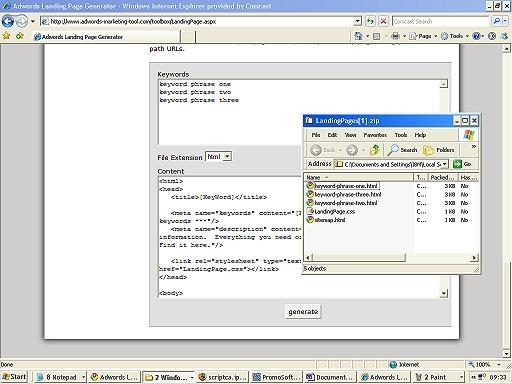Click the Comcast Search input field

pyautogui.click(x=441, y=22)
